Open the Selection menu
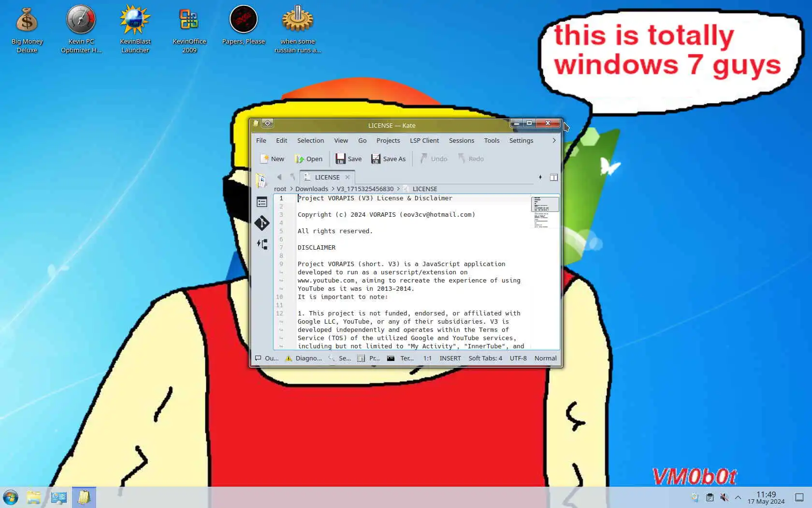812x508 pixels. click(310, 140)
